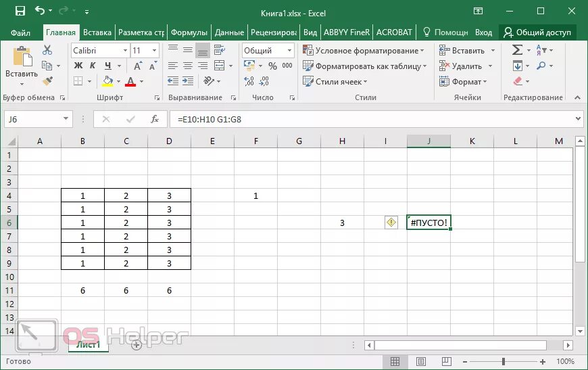Image resolution: width=588 pixels, height=370 pixels.
Task: Click the Format Painter brush icon
Action: coord(47,81)
